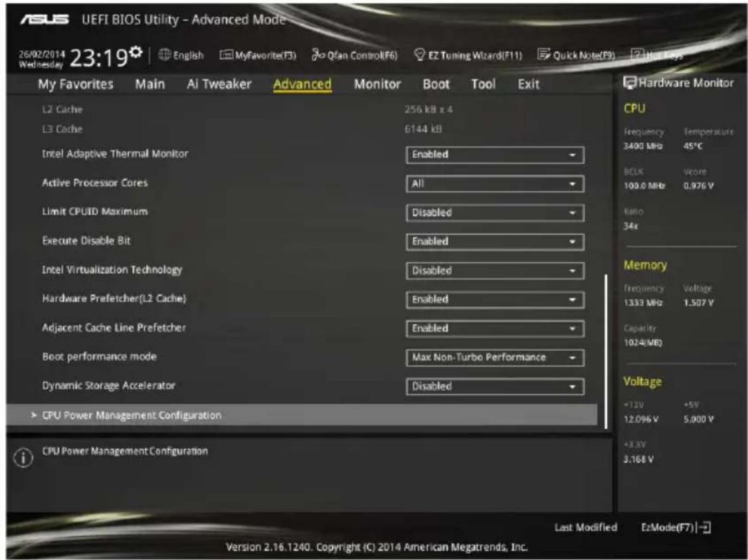
Task: Click Boot performance mode label
Action: click(x=99, y=357)
